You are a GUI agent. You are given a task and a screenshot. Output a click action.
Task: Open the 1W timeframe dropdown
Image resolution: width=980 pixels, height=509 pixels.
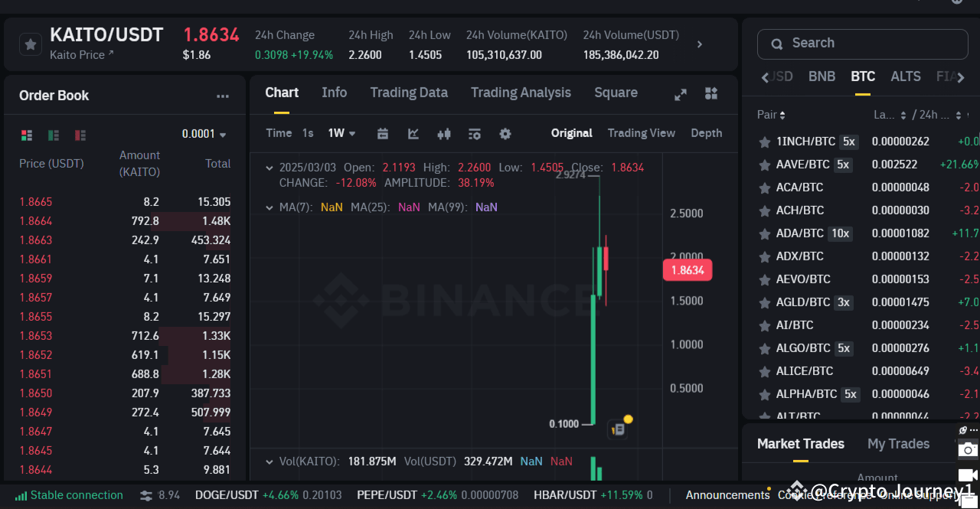pyautogui.click(x=340, y=133)
